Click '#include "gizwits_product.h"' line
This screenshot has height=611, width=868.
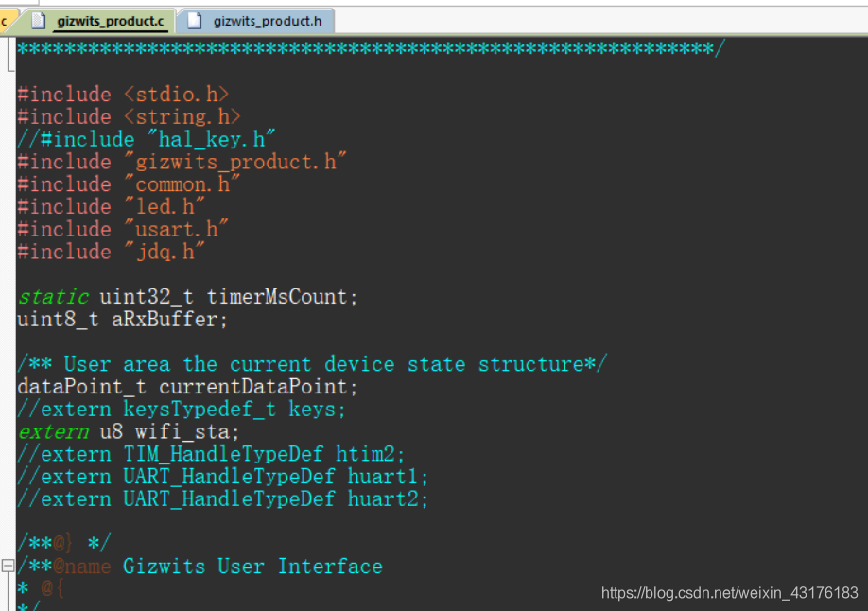[x=182, y=162]
